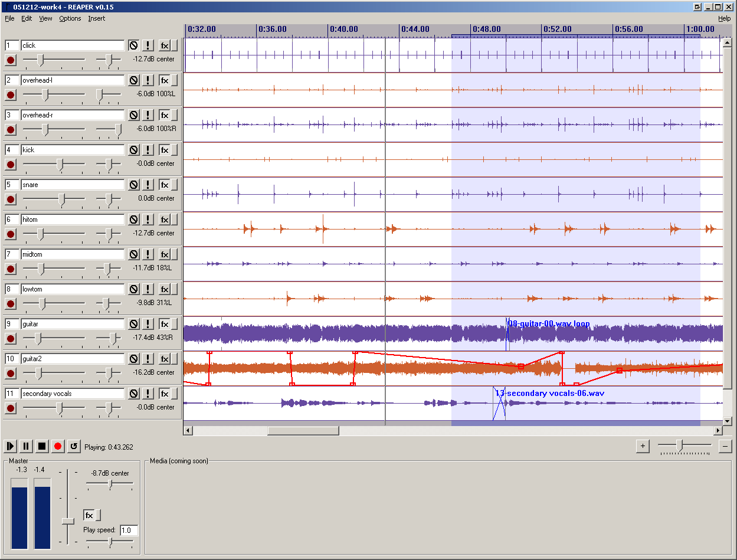This screenshot has width=737, height=560.
Task: Open the File menu
Action: point(9,18)
